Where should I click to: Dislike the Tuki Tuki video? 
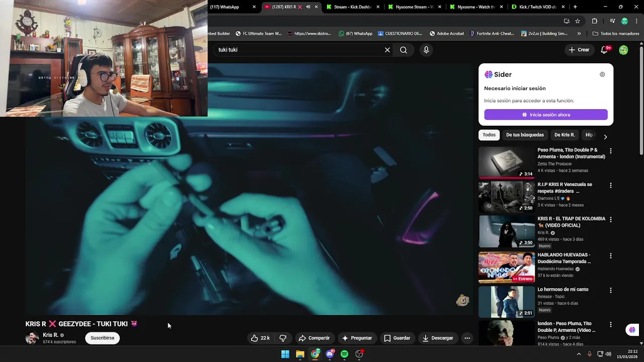click(x=283, y=338)
